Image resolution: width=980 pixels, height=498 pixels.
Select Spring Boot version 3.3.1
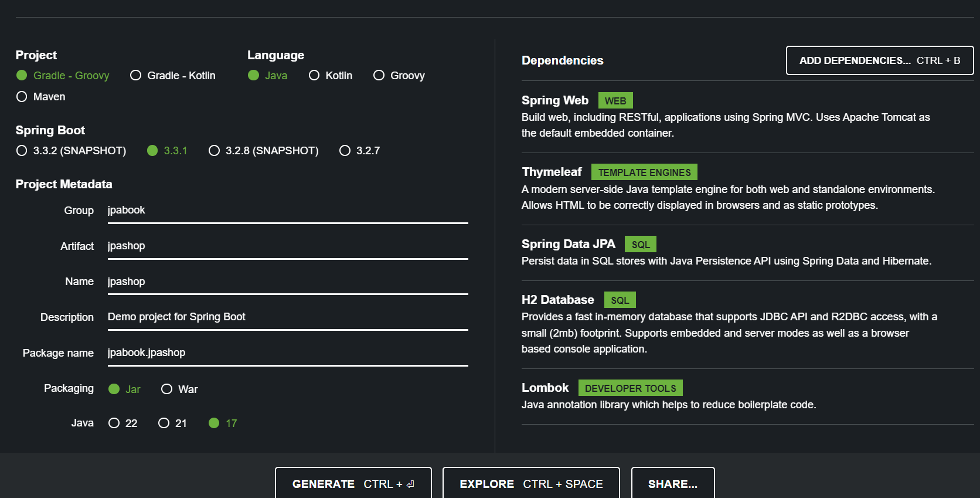[x=167, y=151]
